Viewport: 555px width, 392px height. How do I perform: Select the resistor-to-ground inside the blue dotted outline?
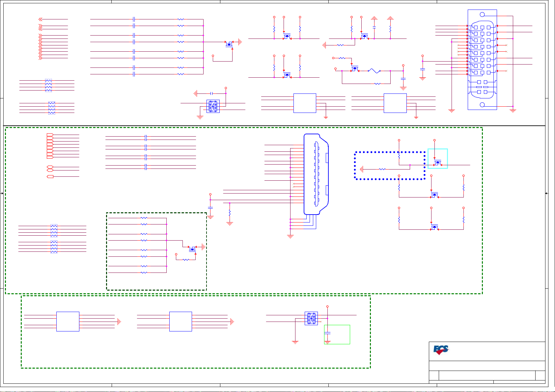(382, 169)
